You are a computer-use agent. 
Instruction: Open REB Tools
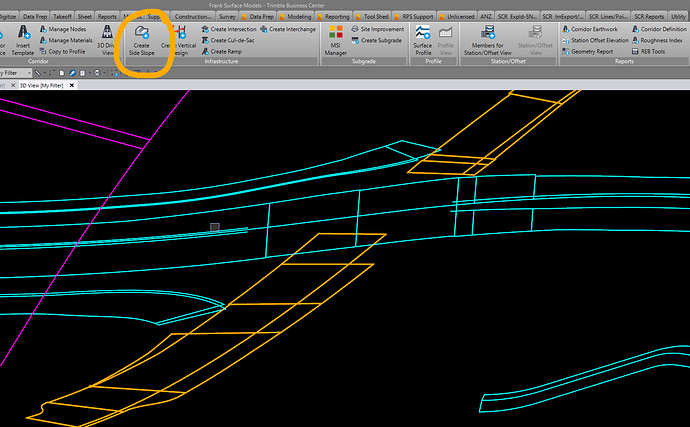(648, 52)
